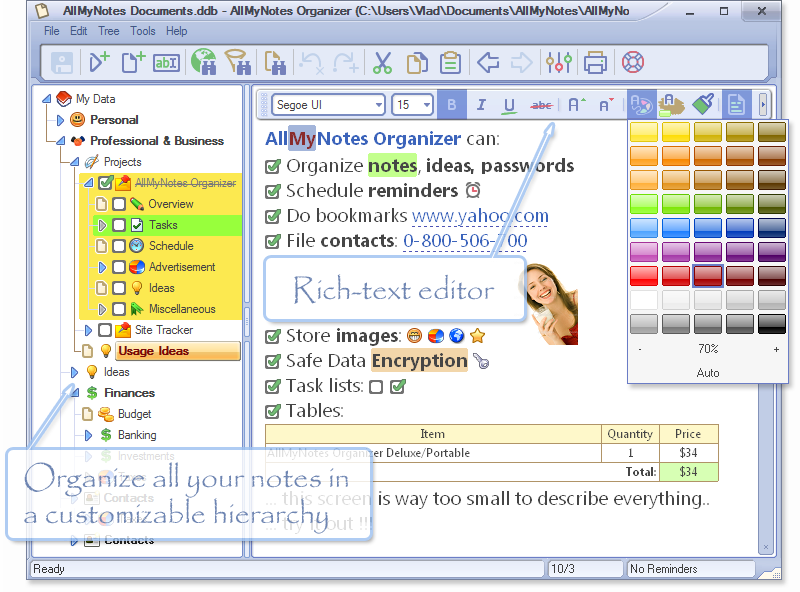Click the funnel filter search icon
The width and height of the screenshot is (800, 592).
238,62
